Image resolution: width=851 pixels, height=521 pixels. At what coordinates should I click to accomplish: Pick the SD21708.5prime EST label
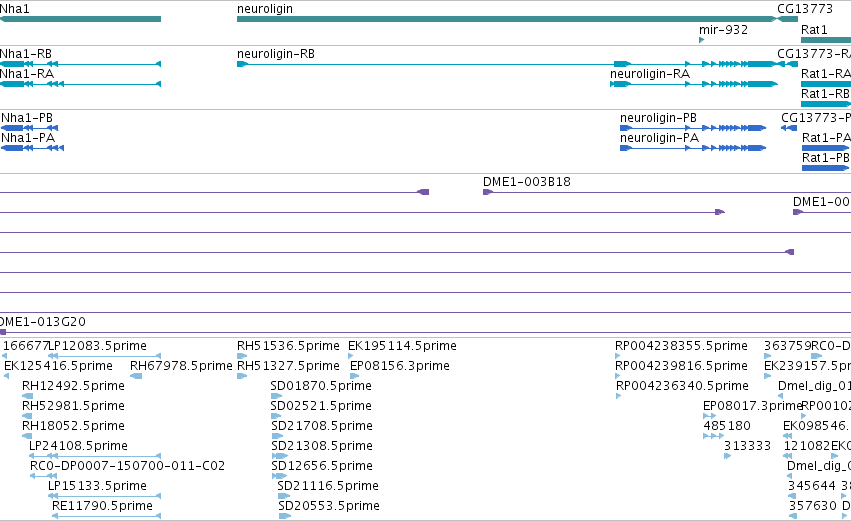322,426
